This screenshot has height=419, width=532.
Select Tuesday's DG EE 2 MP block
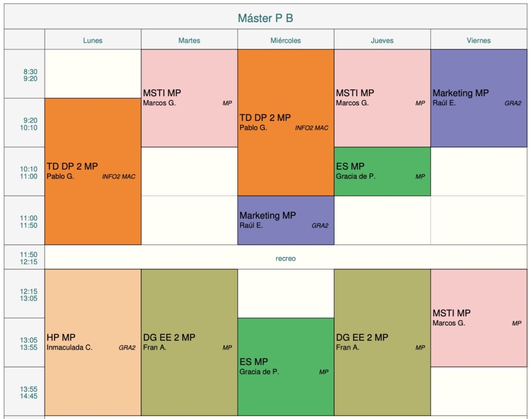click(189, 342)
